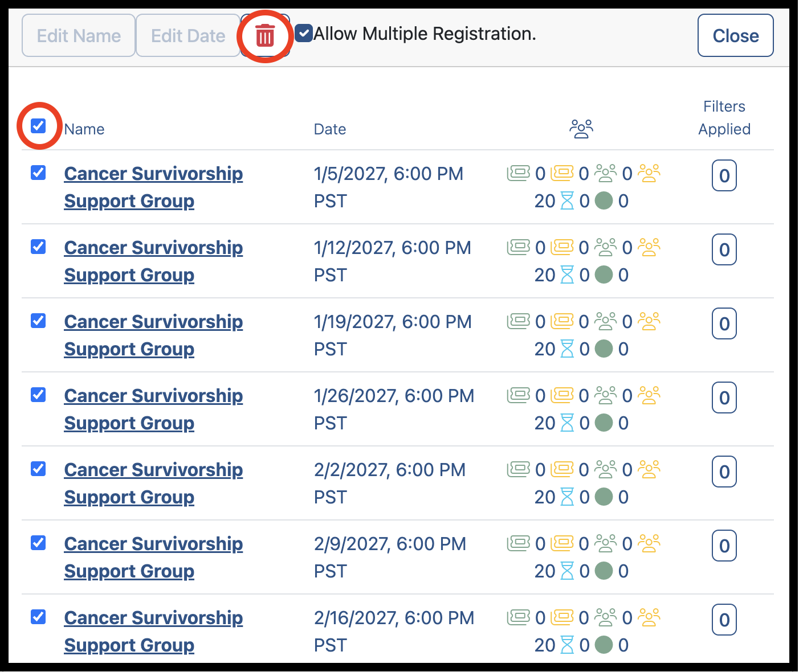Click the Filters Applied column header
The width and height of the screenshot is (799, 672).
pyautogui.click(x=724, y=118)
